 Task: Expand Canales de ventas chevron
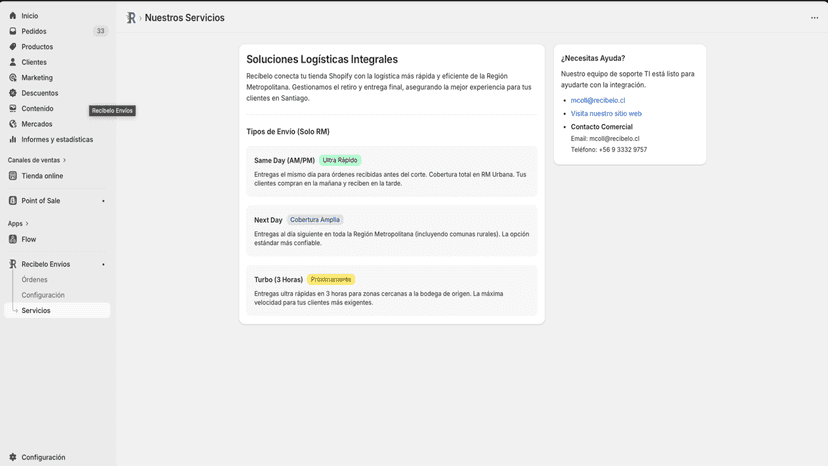click(64, 160)
